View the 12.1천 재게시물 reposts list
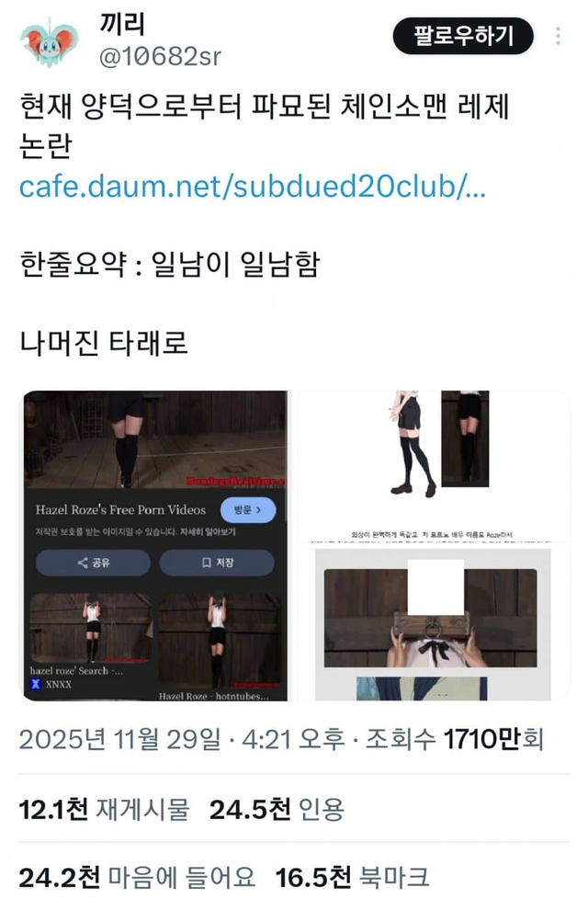Screen dimensions: 588x899 point(104,810)
